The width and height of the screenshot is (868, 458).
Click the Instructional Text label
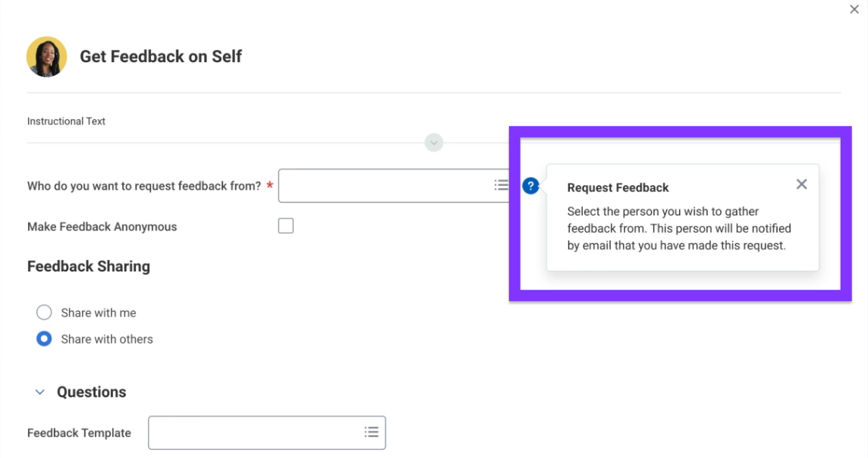point(66,121)
